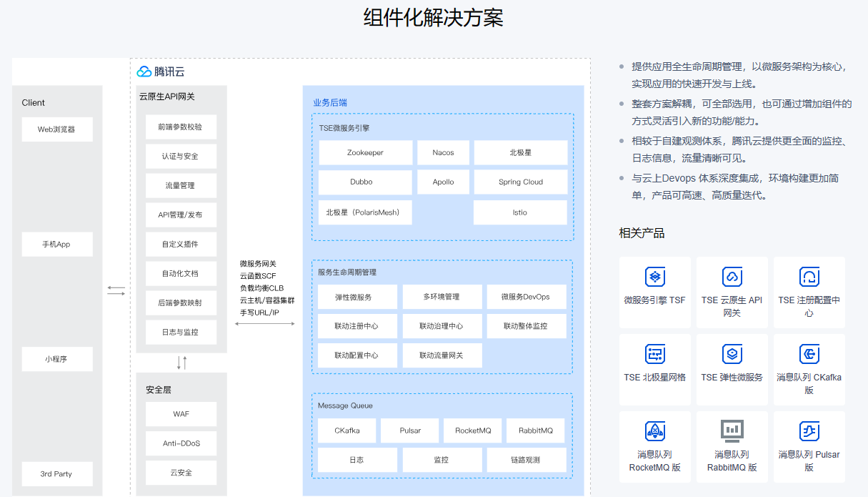
Task: Click the 云安全 box
Action: pyautogui.click(x=181, y=473)
